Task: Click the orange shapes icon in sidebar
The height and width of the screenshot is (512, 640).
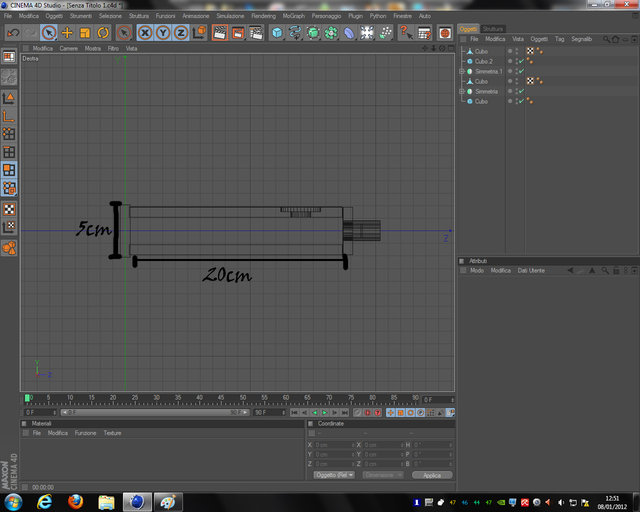Action: pos(9,248)
